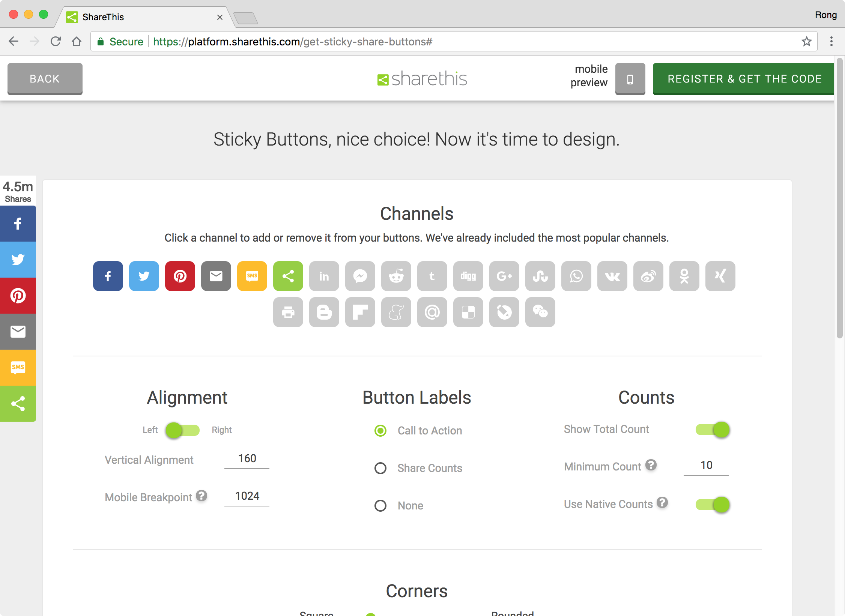Add the Digg channel
The image size is (845, 616).
click(468, 276)
